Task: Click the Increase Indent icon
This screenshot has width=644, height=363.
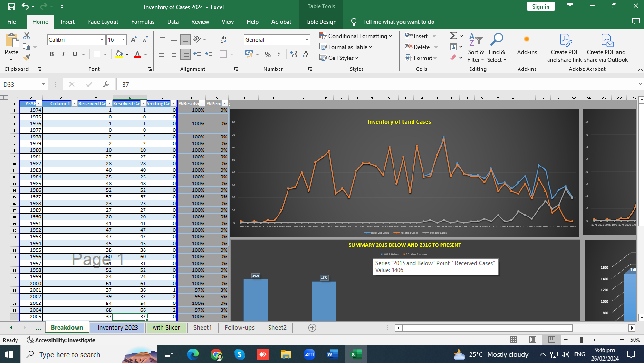Action: pos(208,54)
